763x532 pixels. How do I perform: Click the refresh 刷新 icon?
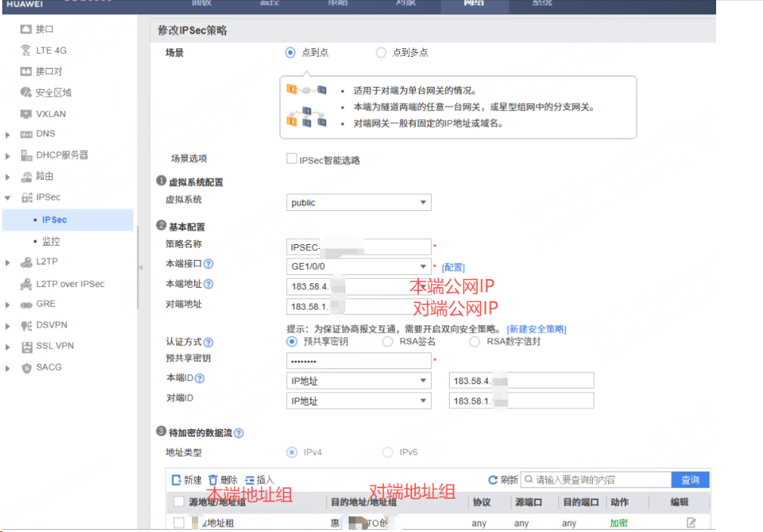click(x=493, y=480)
